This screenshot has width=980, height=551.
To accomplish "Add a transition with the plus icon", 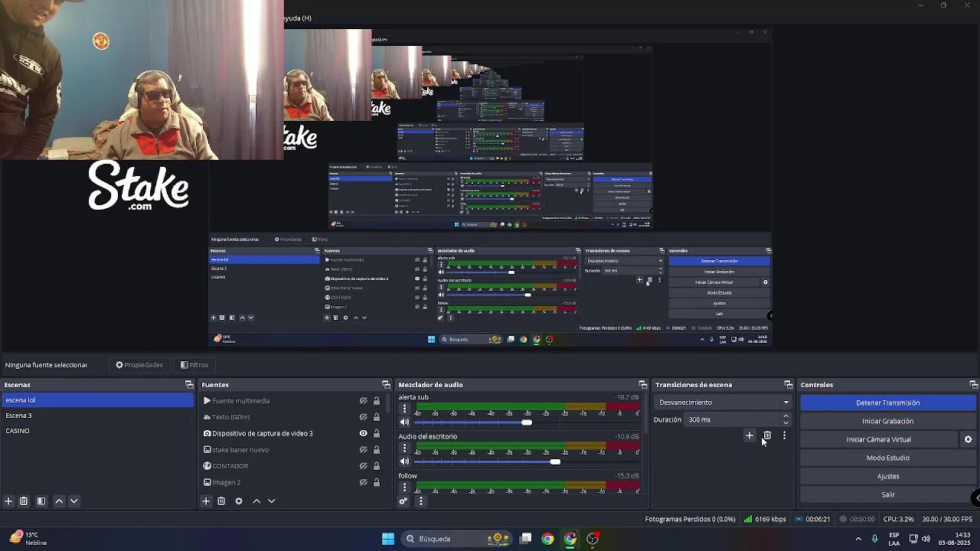I will coord(750,435).
